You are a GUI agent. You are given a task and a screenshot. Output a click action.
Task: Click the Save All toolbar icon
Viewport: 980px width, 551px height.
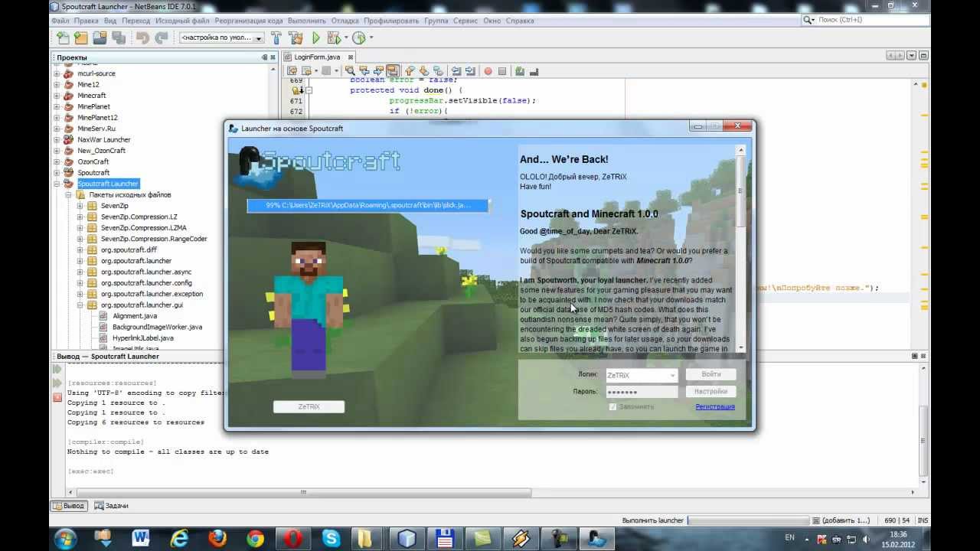coord(118,37)
